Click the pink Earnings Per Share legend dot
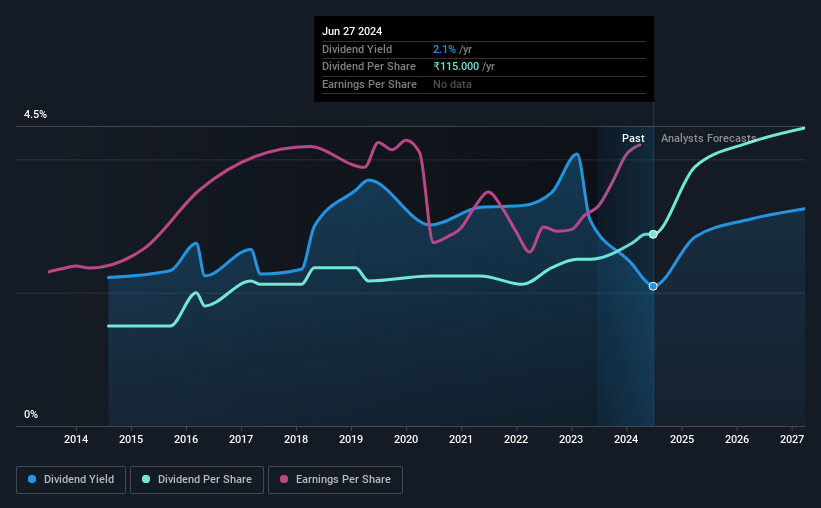Viewport: 821px width, 508px height. pos(284,479)
